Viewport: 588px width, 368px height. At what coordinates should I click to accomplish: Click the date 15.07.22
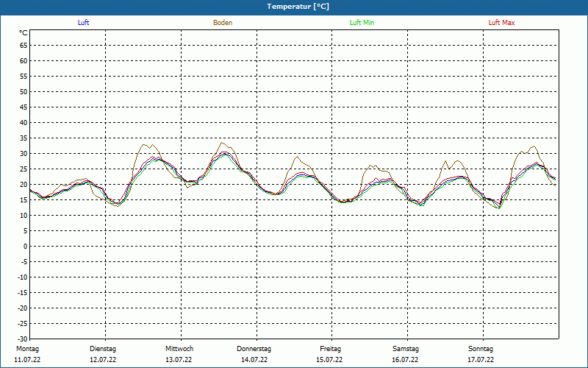pos(329,360)
